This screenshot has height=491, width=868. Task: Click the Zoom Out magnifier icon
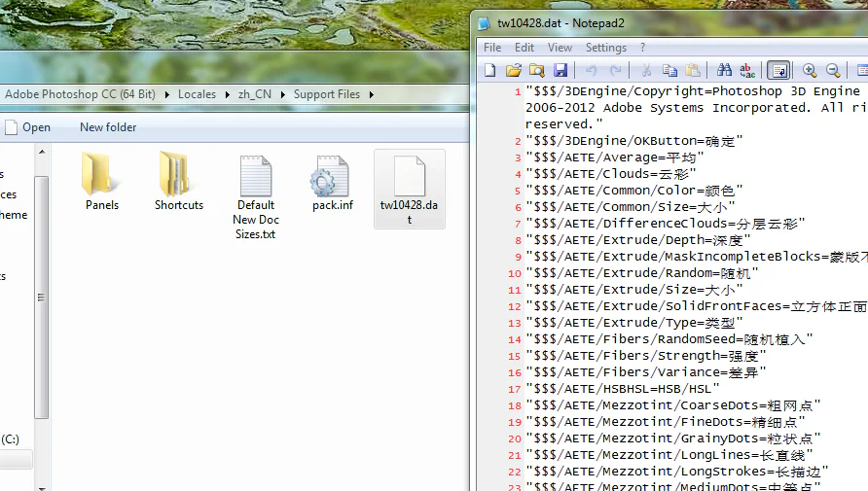[833, 70]
